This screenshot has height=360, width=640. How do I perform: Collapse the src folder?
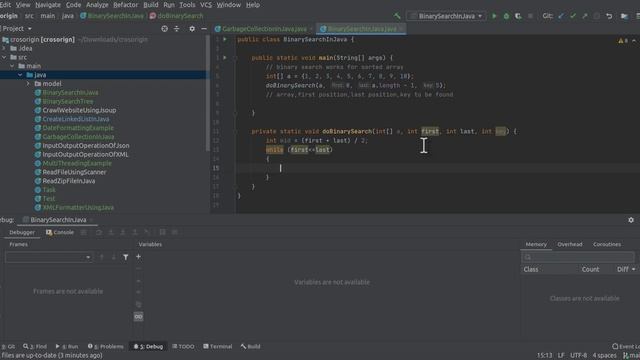pyautogui.click(x=4, y=57)
